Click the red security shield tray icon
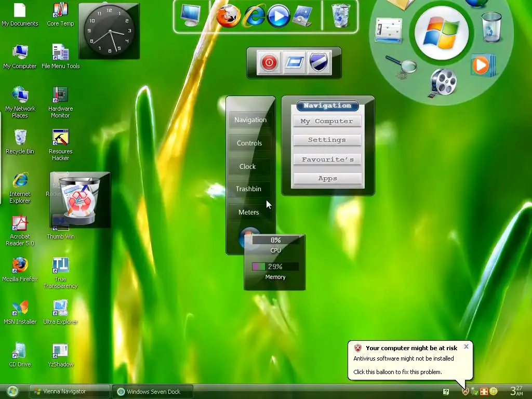 click(465, 392)
